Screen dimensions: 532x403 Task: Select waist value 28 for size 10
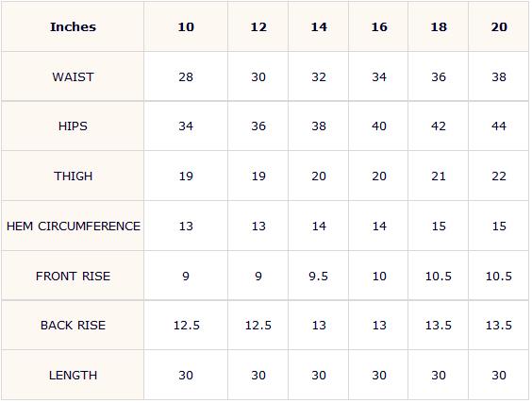pos(186,77)
